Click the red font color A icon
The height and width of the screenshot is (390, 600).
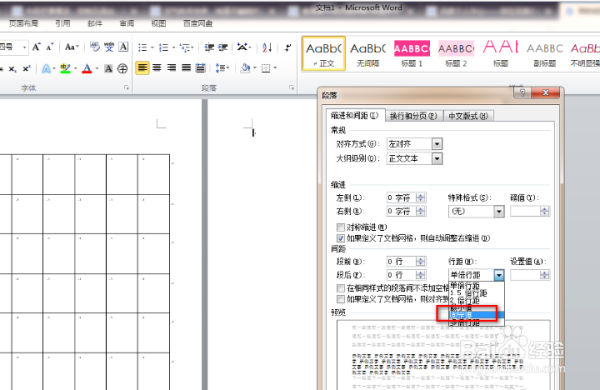click(87, 69)
